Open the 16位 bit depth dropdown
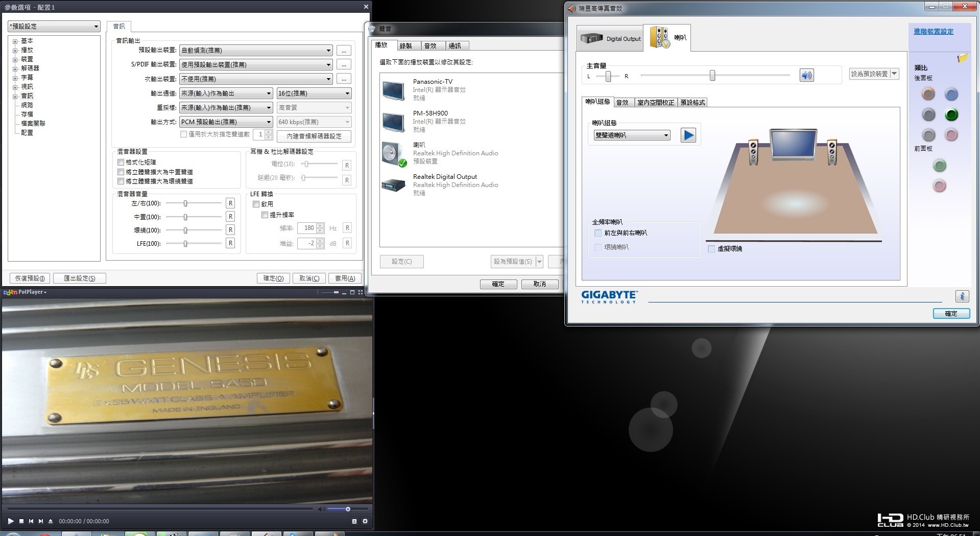The width and height of the screenshot is (980, 536). 314,94
